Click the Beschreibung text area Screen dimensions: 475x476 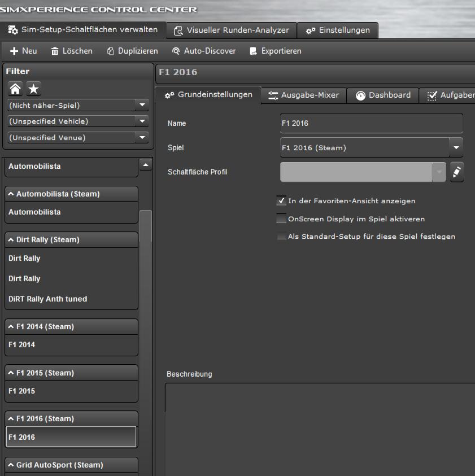tap(320, 429)
